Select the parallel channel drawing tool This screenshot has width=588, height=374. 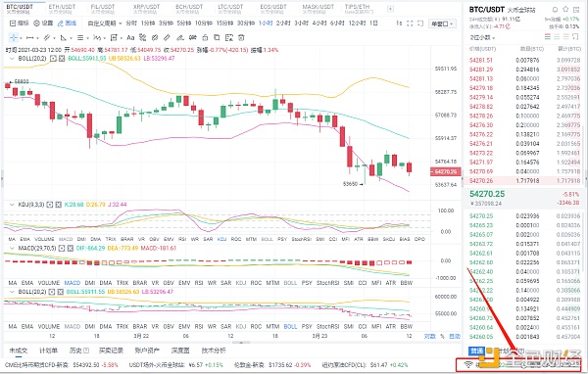pos(47,37)
